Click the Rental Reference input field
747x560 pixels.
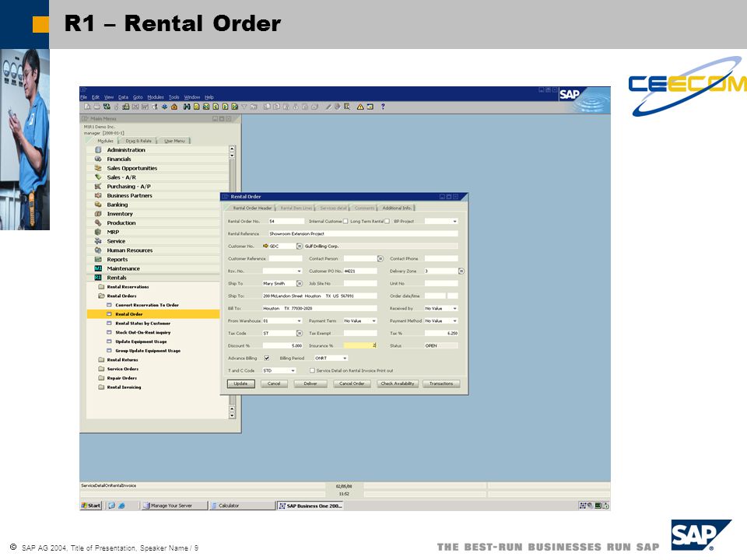click(x=363, y=234)
